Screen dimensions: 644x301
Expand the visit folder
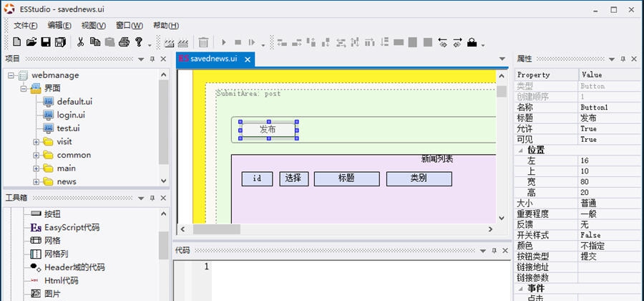pyautogui.click(x=36, y=142)
